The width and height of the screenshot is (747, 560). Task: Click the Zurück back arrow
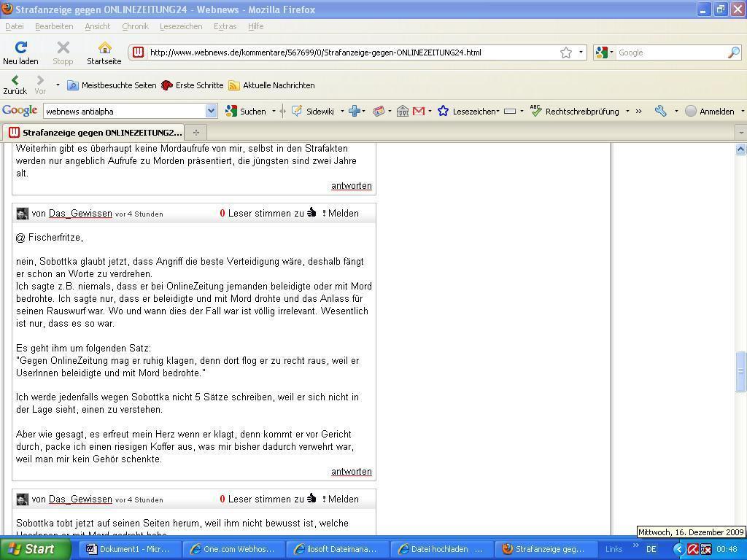[x=15, y=85]
